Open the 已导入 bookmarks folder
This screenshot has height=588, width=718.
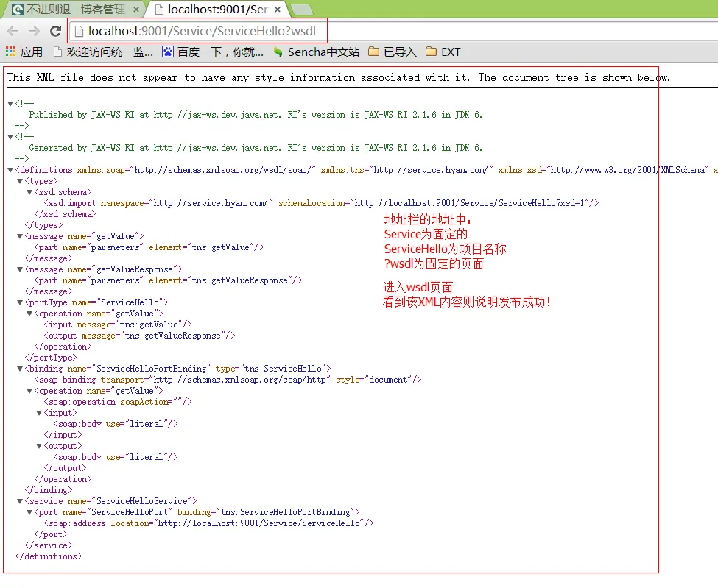(x=393, y=52)
